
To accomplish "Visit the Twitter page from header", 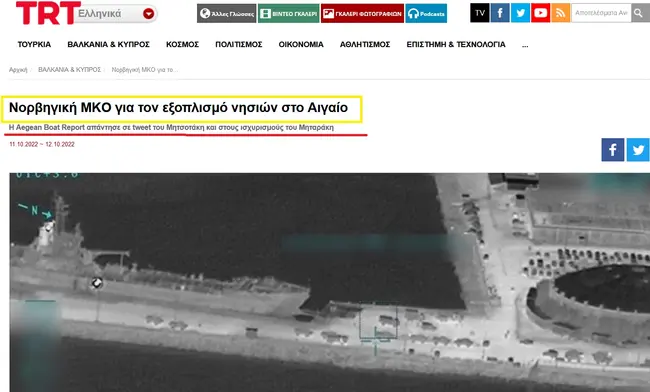I will (x=520, y=13).
